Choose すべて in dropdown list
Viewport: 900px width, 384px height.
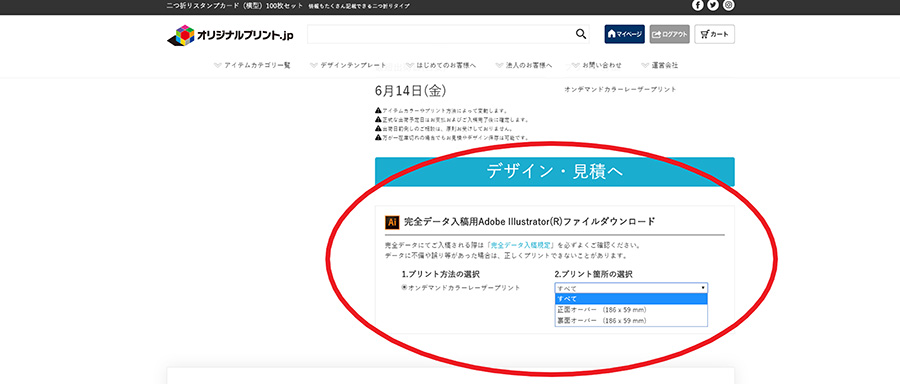coord(631,299)
